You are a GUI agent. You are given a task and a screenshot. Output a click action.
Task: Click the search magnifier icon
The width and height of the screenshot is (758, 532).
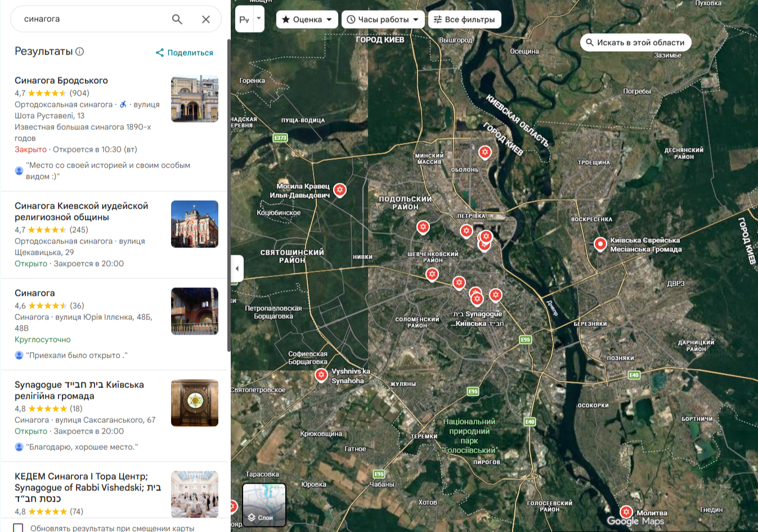tap(177, 19)
